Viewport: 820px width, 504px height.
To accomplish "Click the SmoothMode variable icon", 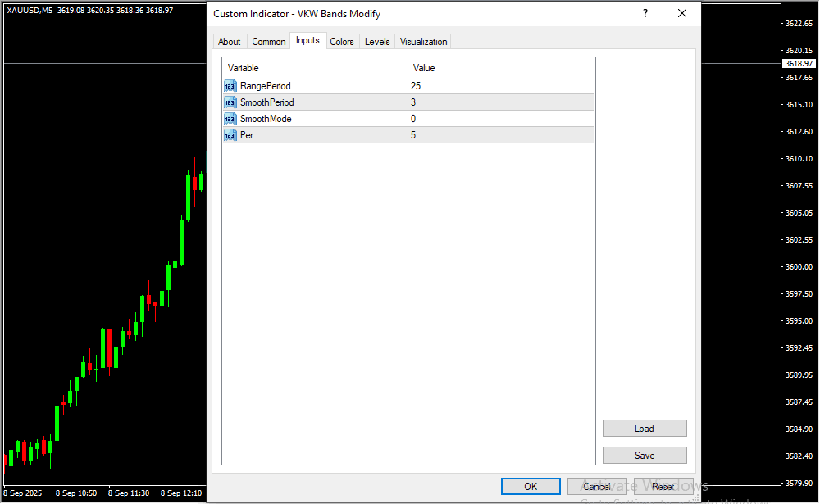I will coord(230,119).
